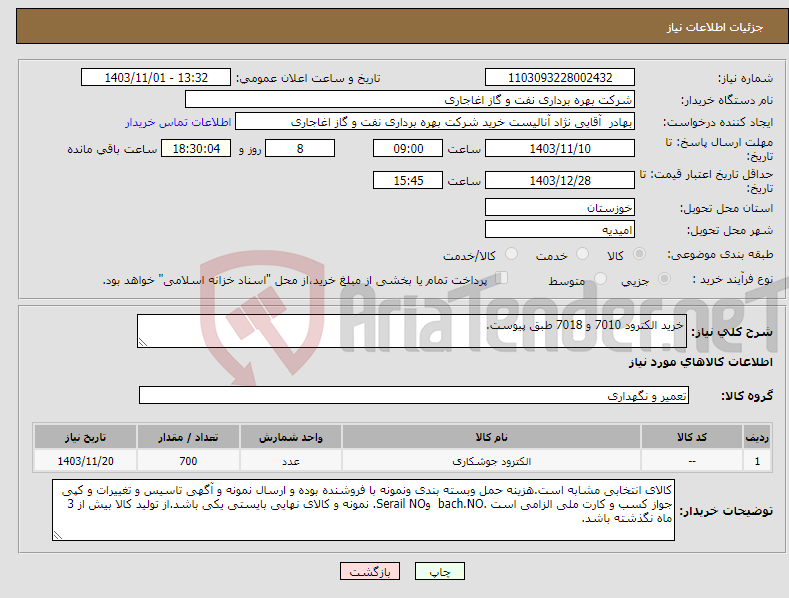Screen dimensions: 789x598
Task: Click the delivery province field خوزستان
Action: pyautogui.click(x=560, y=207)
